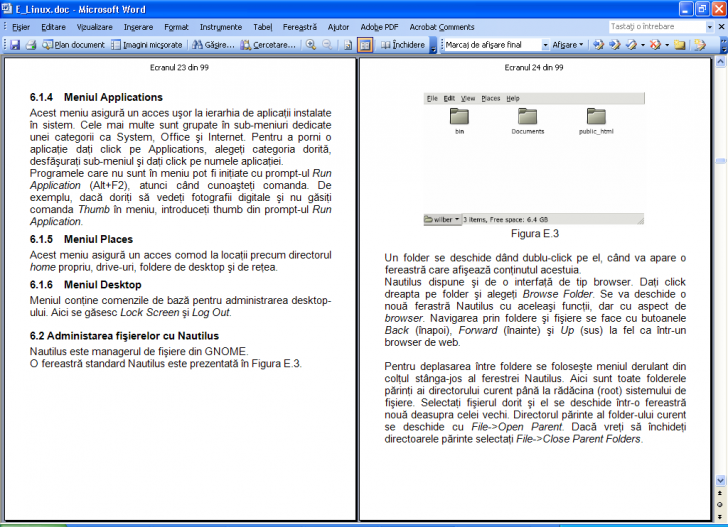The height and width of the screenshot is (527, 728).
Task: Toggle the Plan document map view
Action: [73, 45]
